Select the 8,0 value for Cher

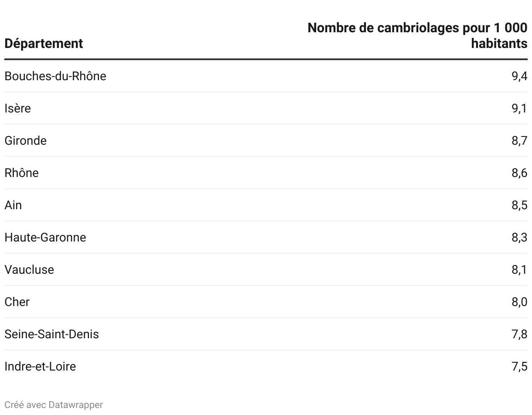519,302
